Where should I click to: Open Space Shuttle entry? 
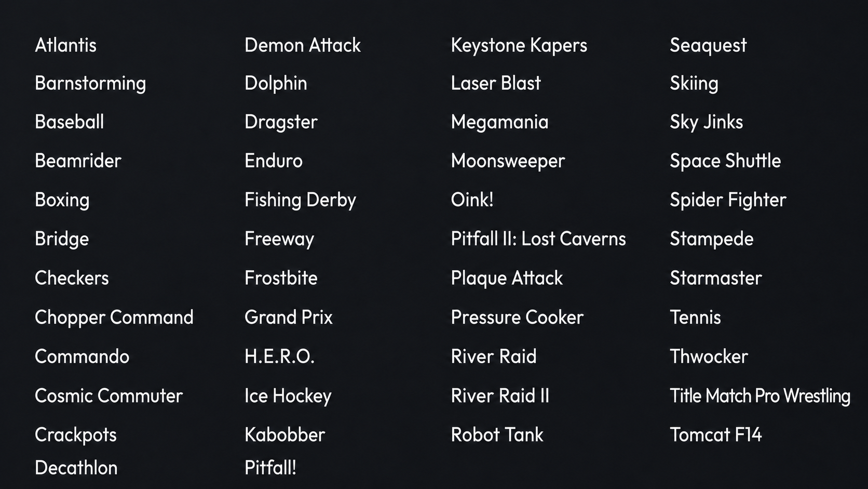(725, 162)
